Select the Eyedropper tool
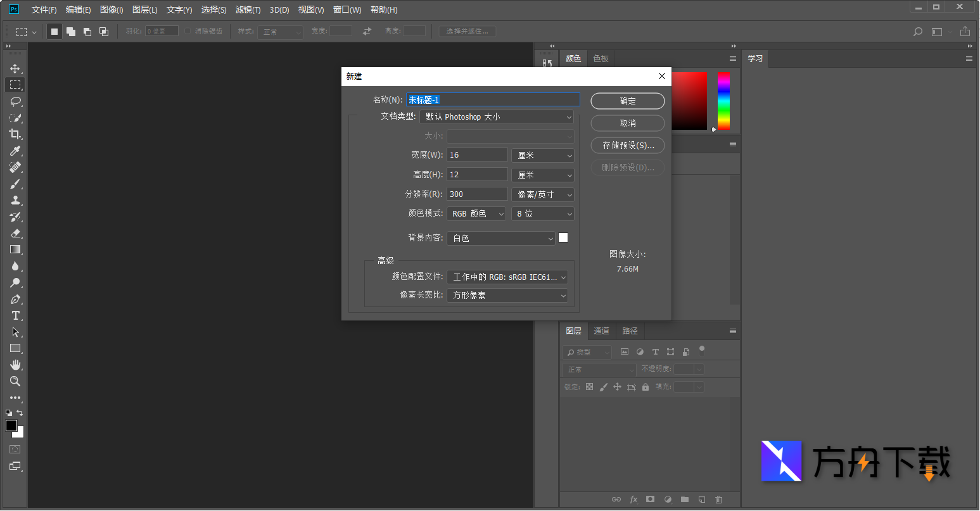 click(x=14, y=151)
